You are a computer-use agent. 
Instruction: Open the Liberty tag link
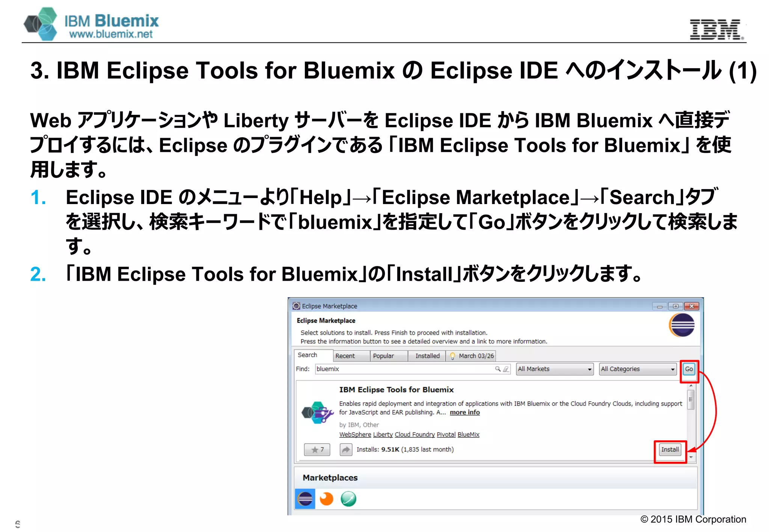point(383,434)
